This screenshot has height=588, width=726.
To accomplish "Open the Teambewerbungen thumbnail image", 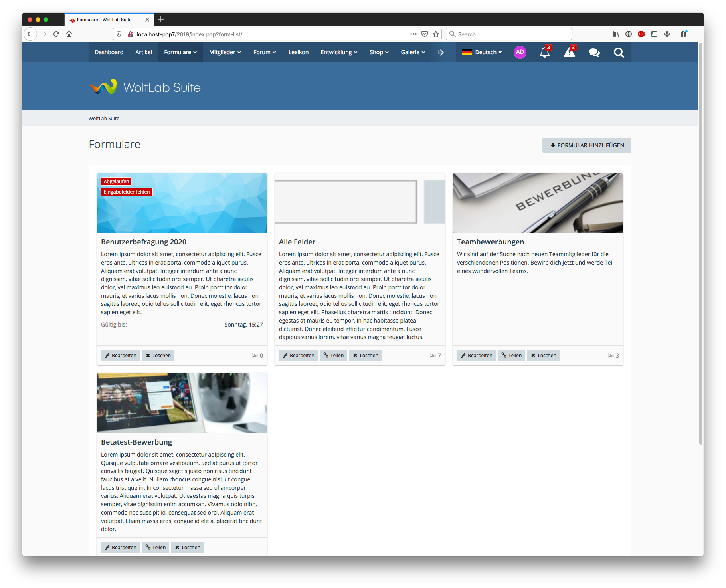I will (x=538, y=203).
